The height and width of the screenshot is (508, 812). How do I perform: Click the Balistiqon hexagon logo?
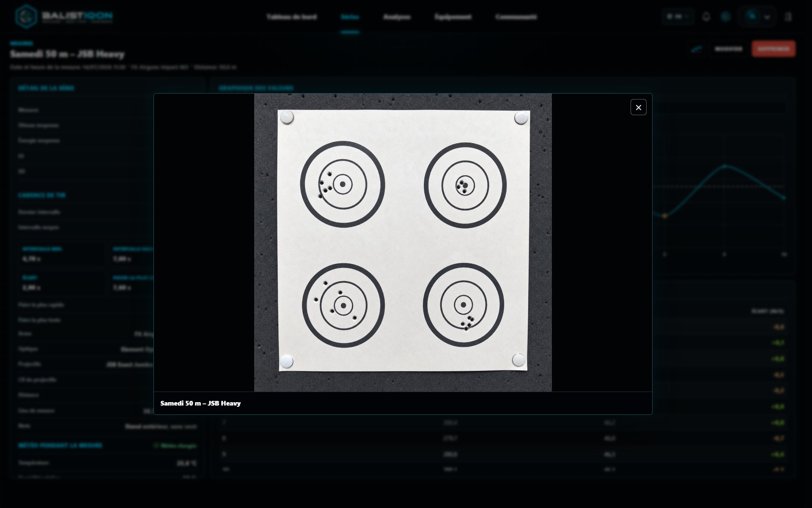tap(26, 17)
